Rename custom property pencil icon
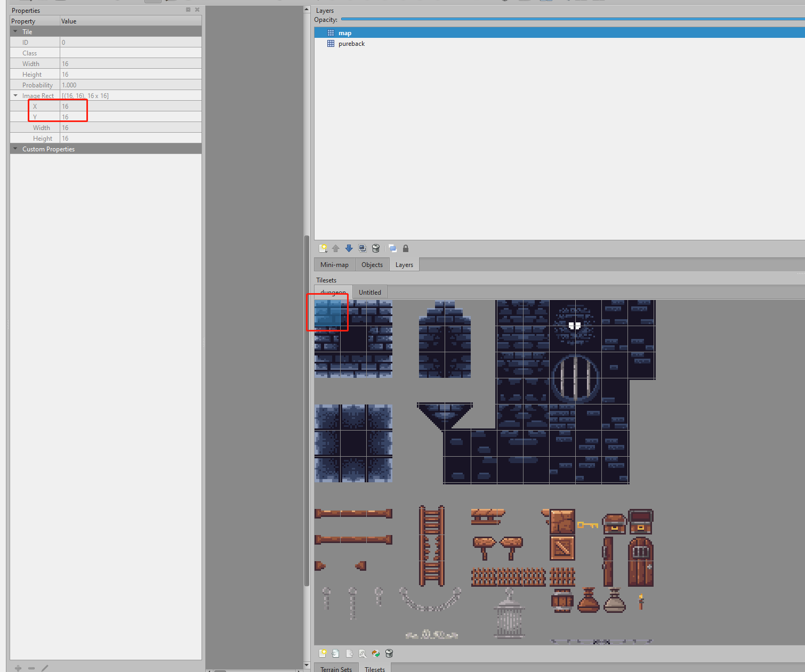The height and width of the screenshot is (672, 805). 45,668
